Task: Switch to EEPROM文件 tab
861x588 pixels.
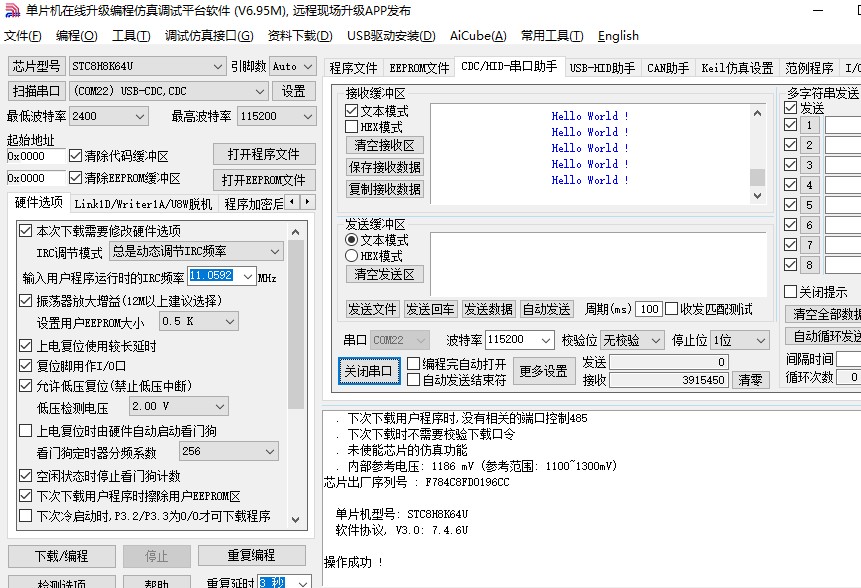Action: coord(419,68)
